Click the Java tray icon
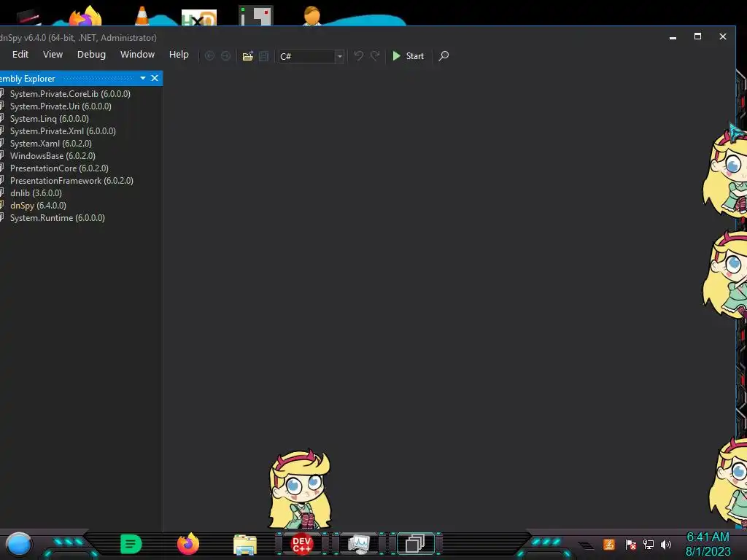 point(609,544)
